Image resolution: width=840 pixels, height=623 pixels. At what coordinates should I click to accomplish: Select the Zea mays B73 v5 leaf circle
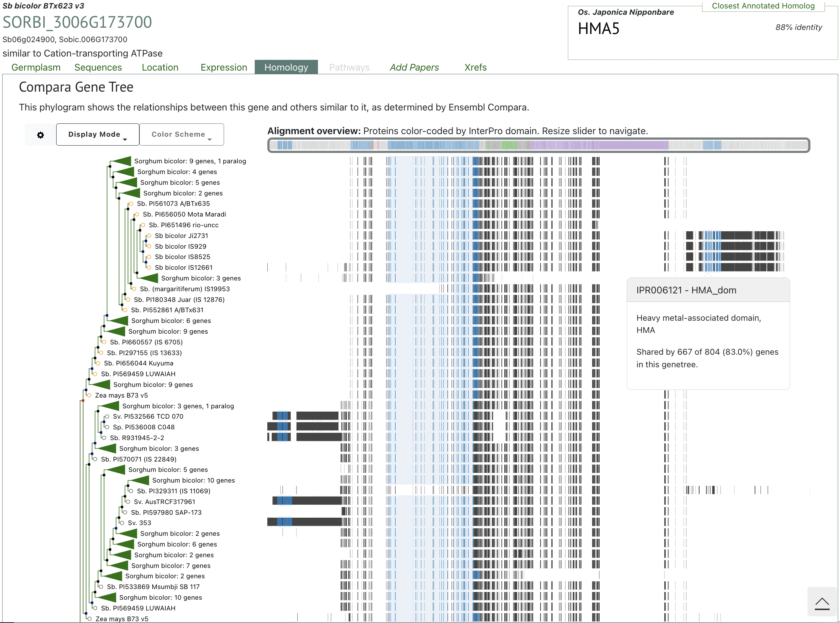89,395
